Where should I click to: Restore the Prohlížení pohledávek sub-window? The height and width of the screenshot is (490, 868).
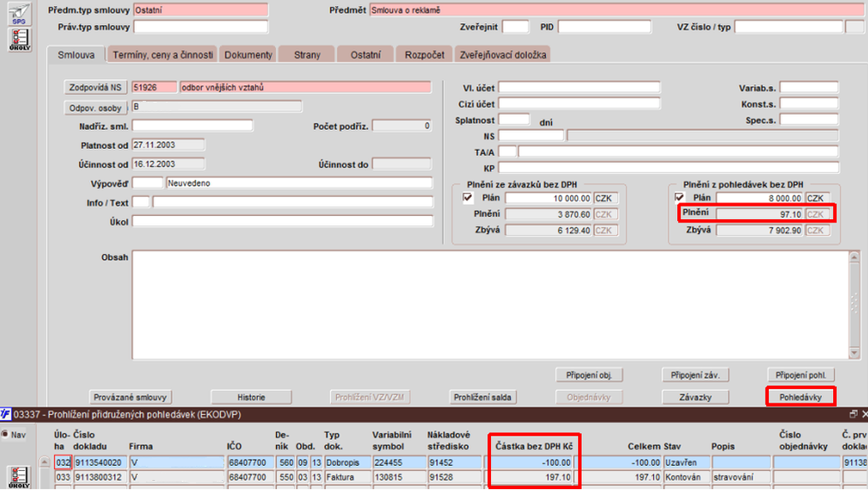click(853, 414)
